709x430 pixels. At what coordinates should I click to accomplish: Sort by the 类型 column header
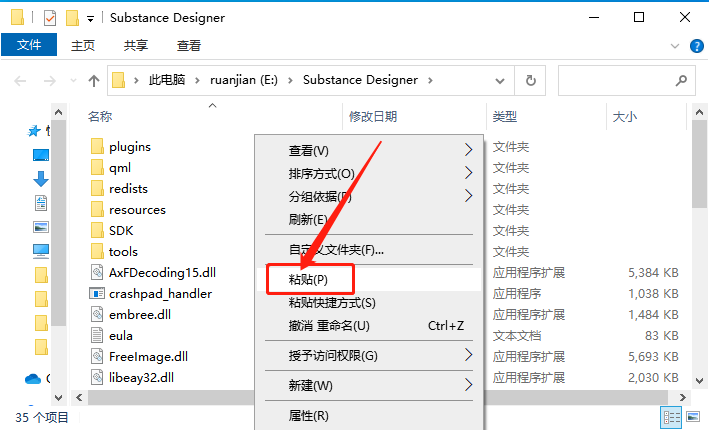(505, 117)
